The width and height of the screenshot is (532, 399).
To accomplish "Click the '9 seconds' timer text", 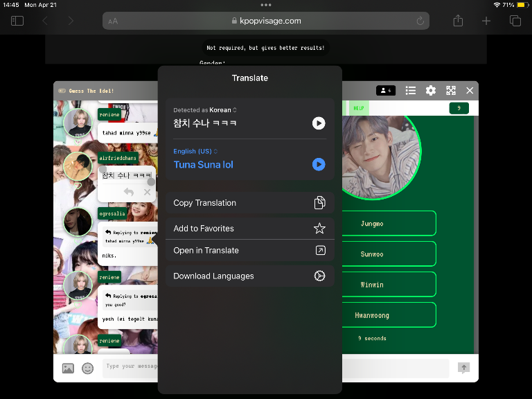I will click(x=372, y=338).
